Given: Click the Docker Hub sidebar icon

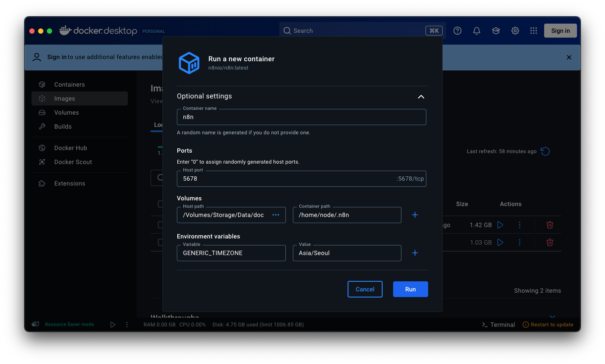Looking at the screenshot, I should pos(42,148).
